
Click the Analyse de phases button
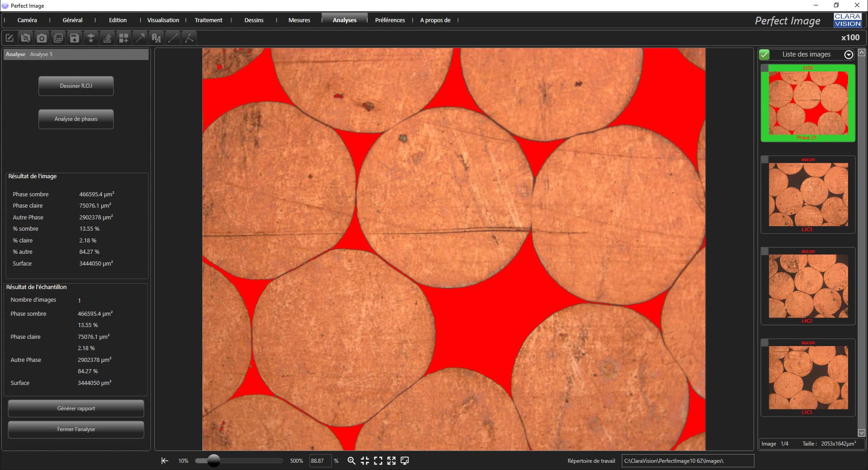tap(76, 119)
